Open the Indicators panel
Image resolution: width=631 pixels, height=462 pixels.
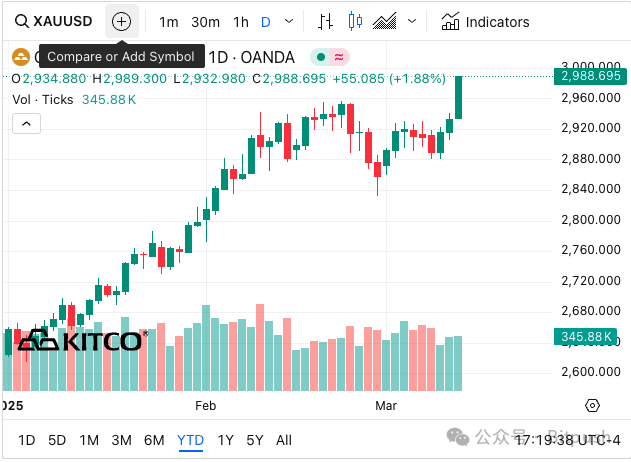486,21
